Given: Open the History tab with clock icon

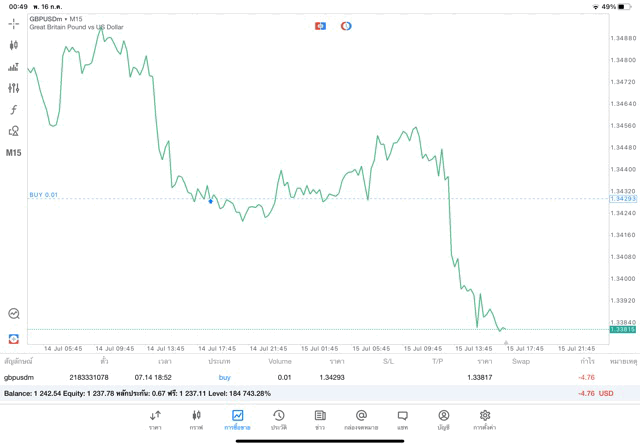Looking at the screenshot, I should click(279, 418).
